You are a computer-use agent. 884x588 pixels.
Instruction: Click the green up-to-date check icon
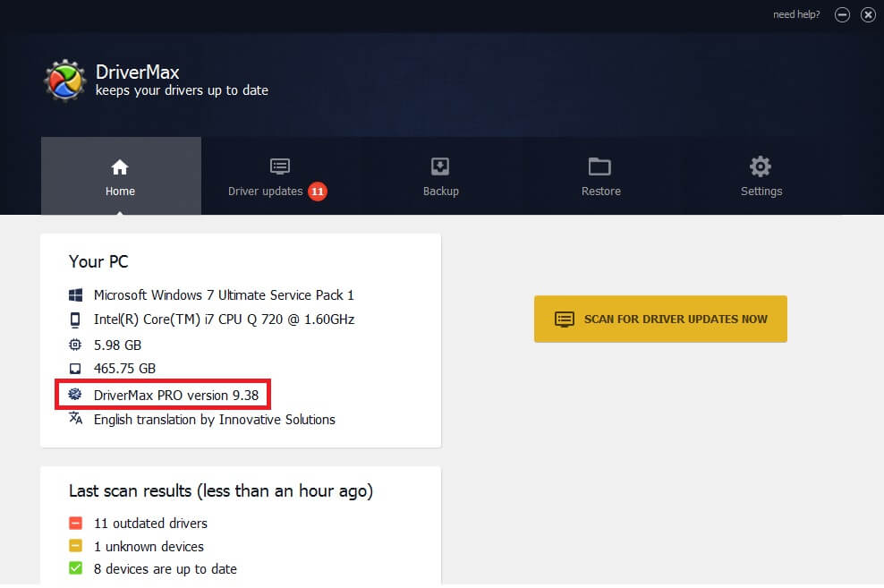75,568
